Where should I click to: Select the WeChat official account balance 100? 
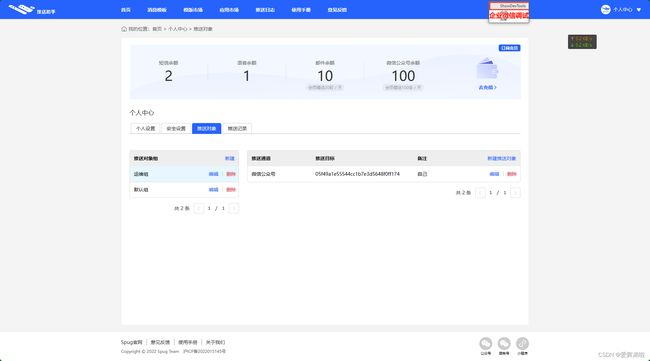pyautogui.click(x=403, y=76)
